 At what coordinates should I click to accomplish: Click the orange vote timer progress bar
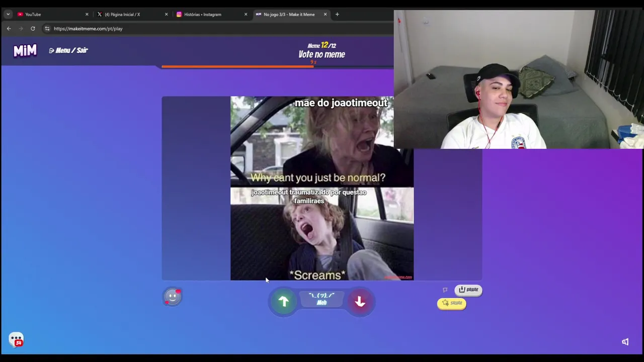[x=237, y=66]
